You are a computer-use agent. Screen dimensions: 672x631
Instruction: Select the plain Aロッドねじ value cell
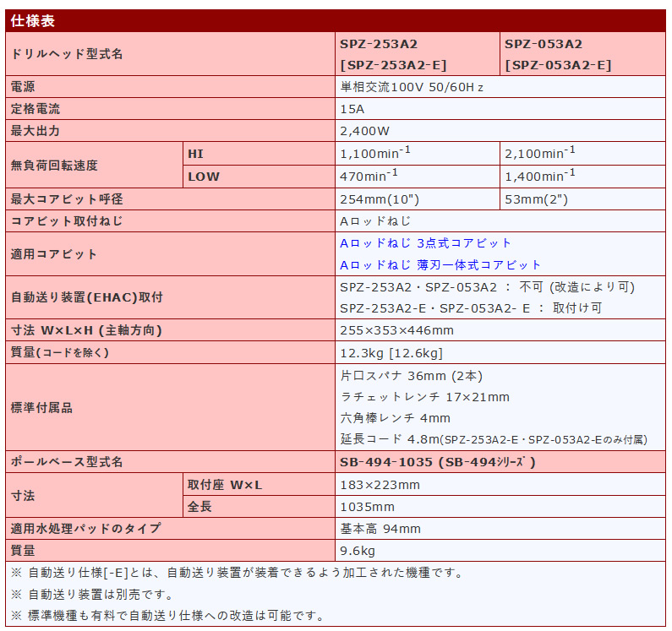point(375,221)
